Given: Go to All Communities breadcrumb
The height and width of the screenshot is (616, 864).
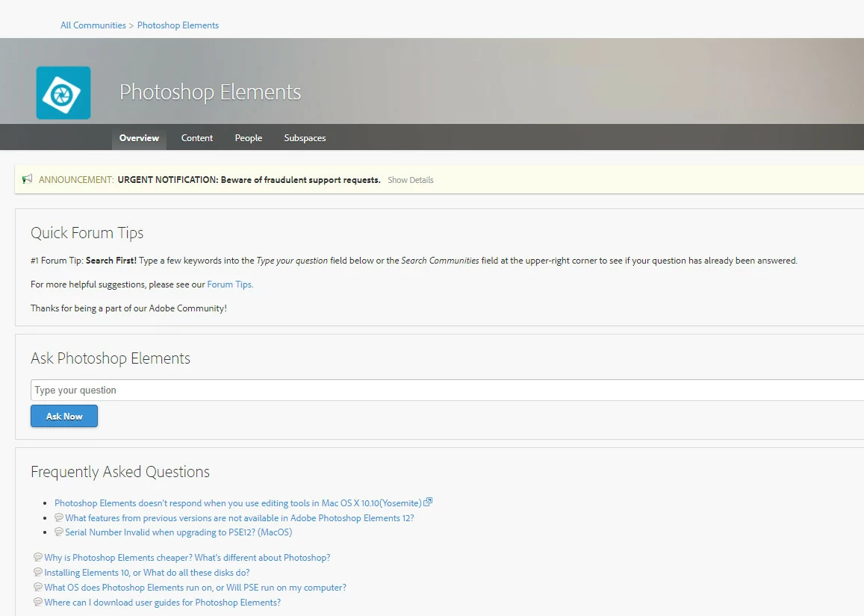Looking at the screenshot, I should pyautogui.click(x=93, y=25).
